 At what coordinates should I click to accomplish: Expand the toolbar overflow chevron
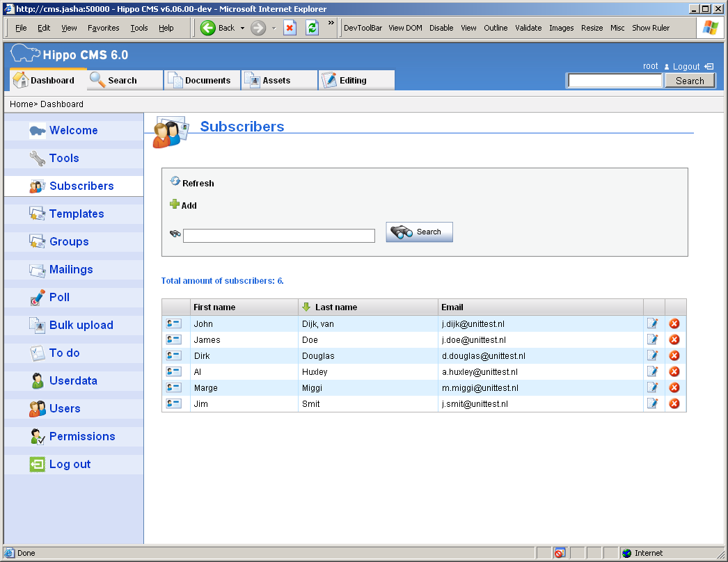[331, 23]
